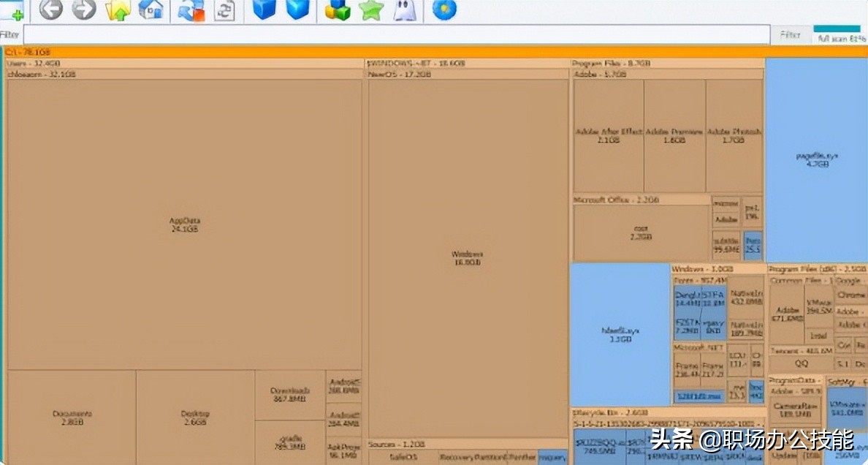Go back using the left arrow button

[x=50, y=10]
